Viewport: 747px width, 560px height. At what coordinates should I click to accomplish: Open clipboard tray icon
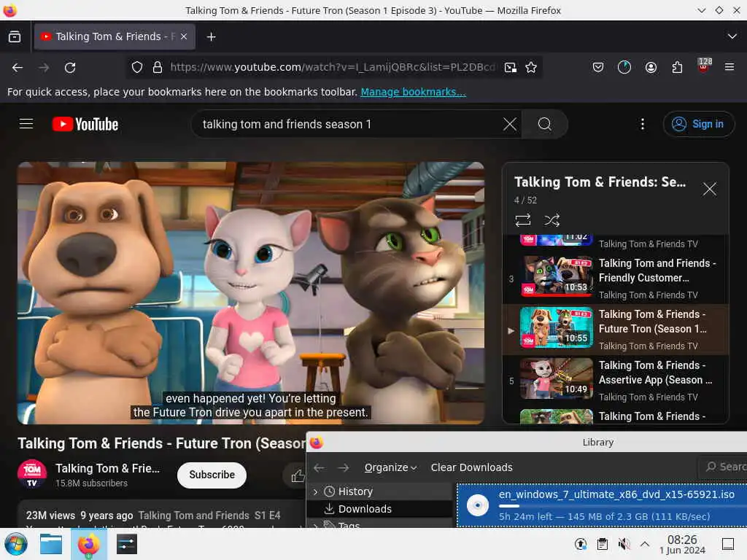click(602, 544)
